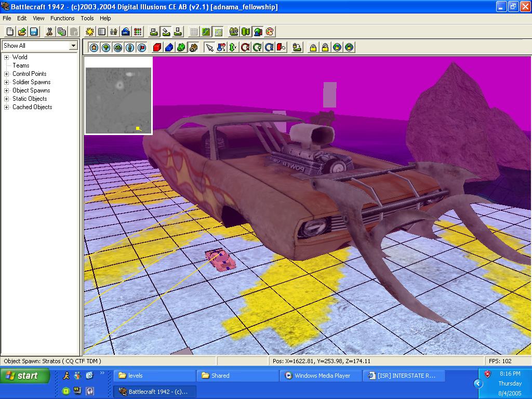
Task: Select the small pink car in viewport
Action: click(x=220, y=260)
